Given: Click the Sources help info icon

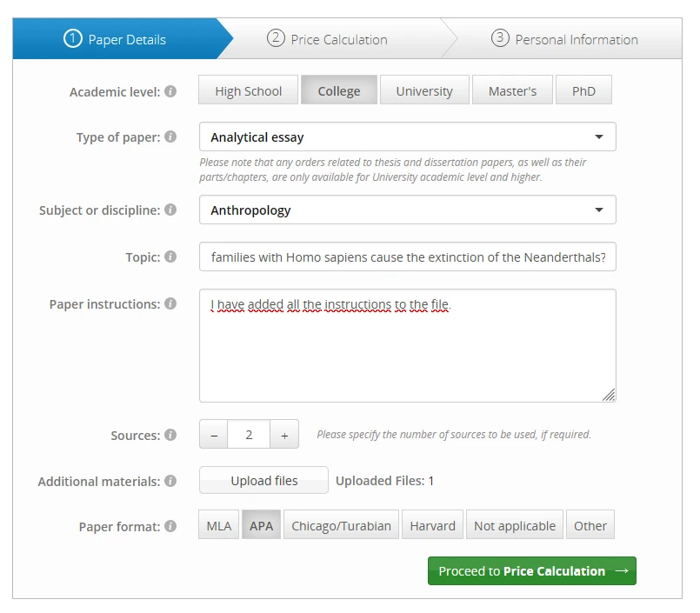Looking at the screenshot, I should [170, 435].
